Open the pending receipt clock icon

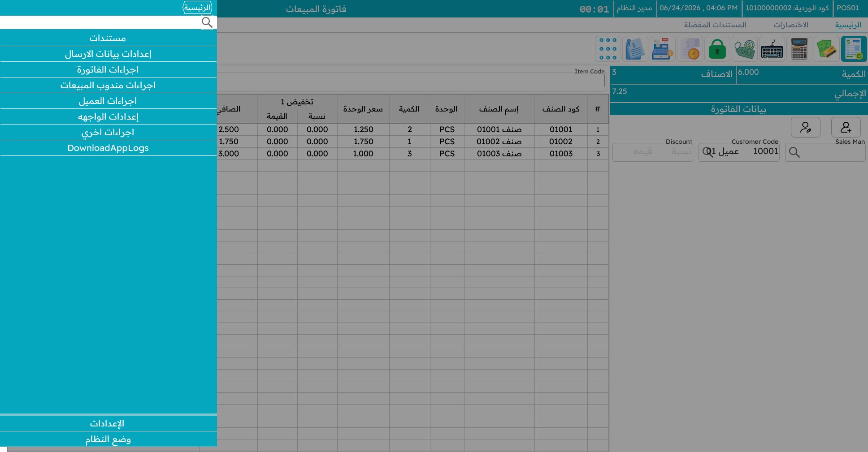690,49
